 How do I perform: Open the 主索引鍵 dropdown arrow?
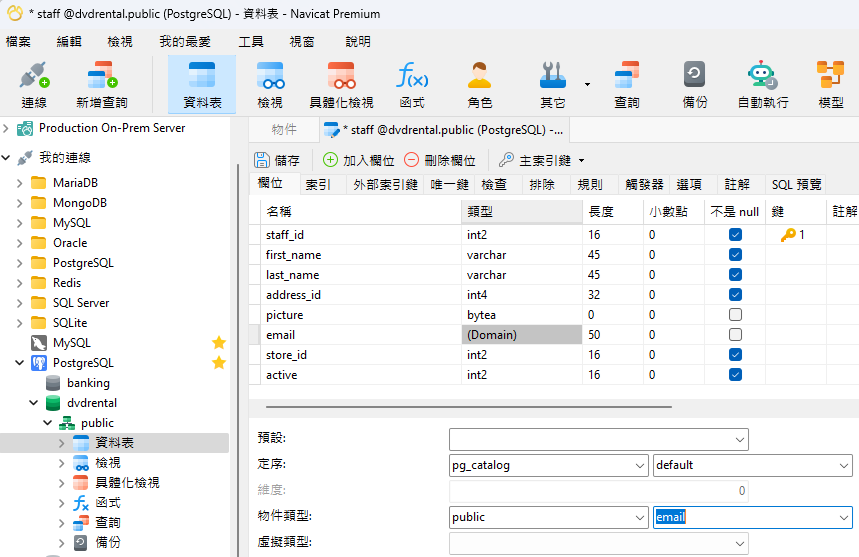click(582, 160)
